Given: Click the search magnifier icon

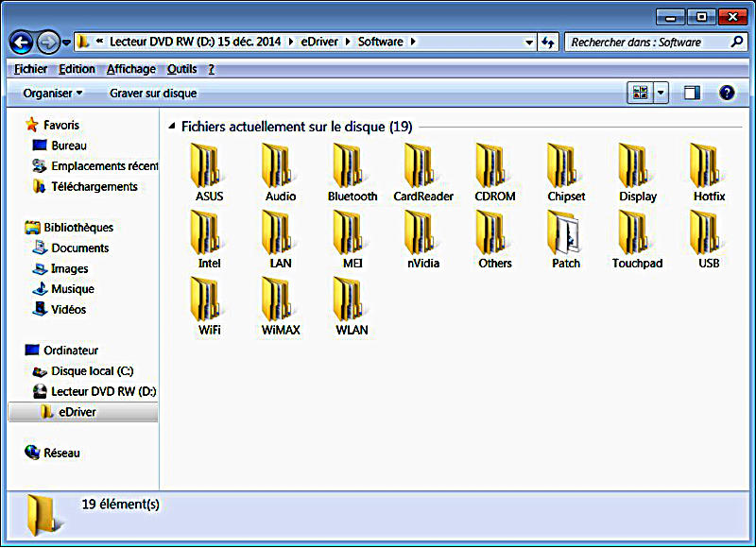Looking at the screenshot, I should coord(736,42).
